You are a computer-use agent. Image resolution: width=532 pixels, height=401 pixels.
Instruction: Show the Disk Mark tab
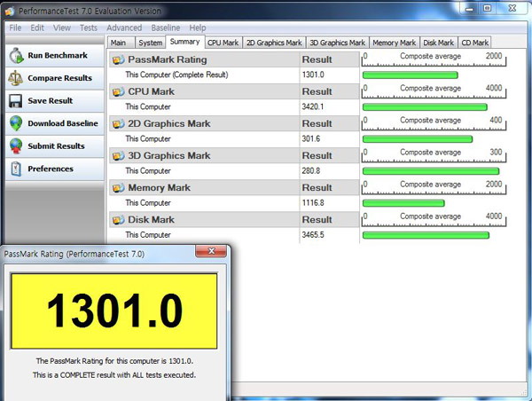tap(438, 43)
